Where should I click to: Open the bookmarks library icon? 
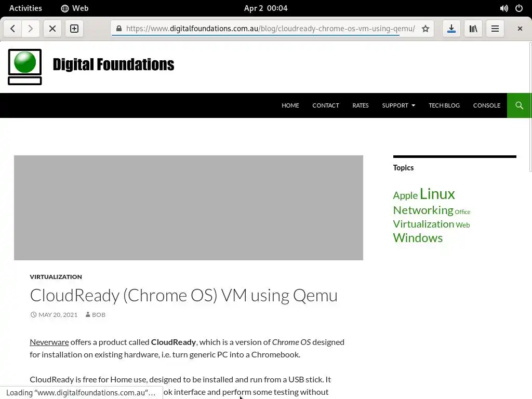tap(473, 29)
